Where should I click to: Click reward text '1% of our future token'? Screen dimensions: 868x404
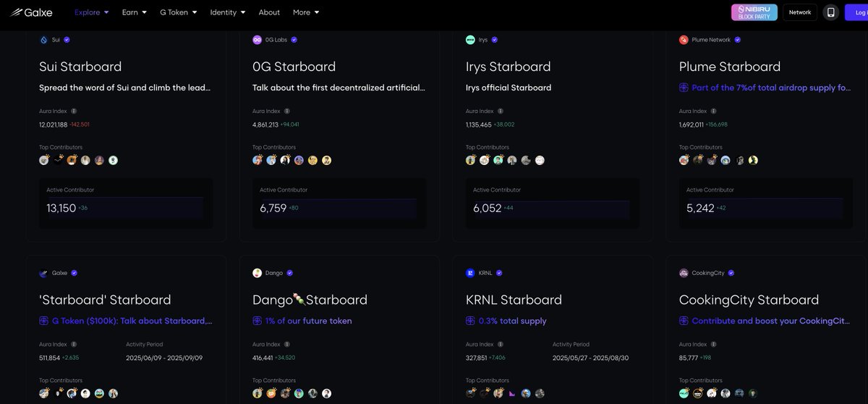point(308,321)
